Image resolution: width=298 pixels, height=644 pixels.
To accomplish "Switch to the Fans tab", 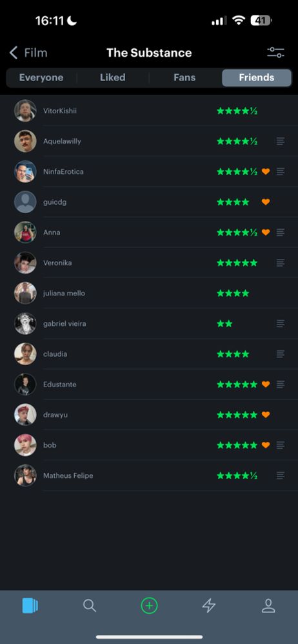I will click(184, 78).
